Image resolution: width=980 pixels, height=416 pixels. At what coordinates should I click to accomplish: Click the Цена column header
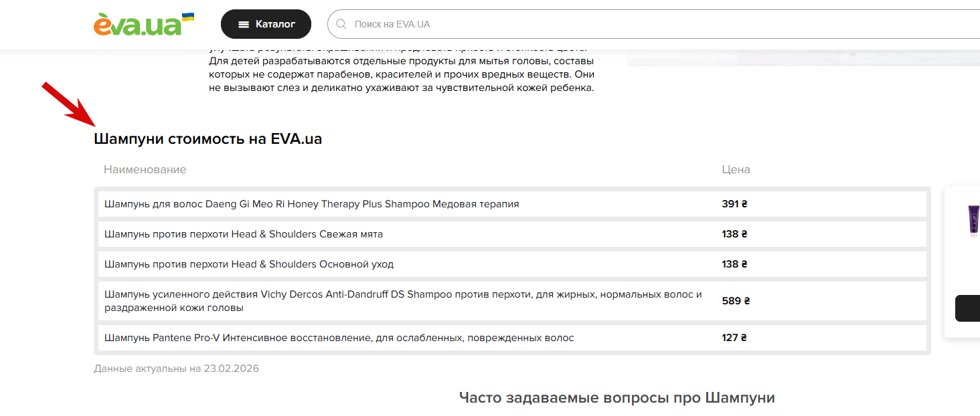[x=736, y=169]
